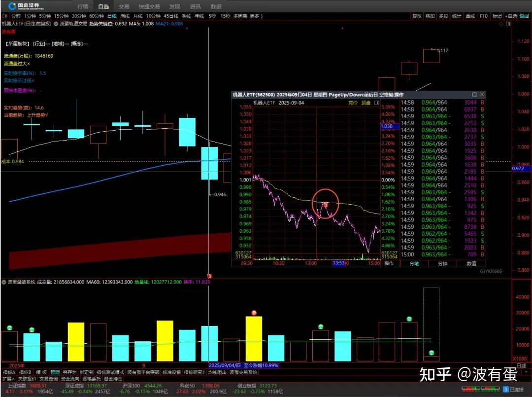Click the 标记 toolbar button
The height and width of the screenshot is (397, 532).
point(497,16)
